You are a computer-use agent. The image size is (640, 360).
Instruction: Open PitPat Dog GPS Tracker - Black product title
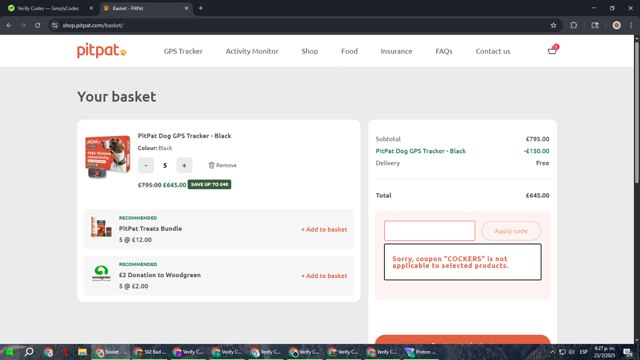[184, 136]
